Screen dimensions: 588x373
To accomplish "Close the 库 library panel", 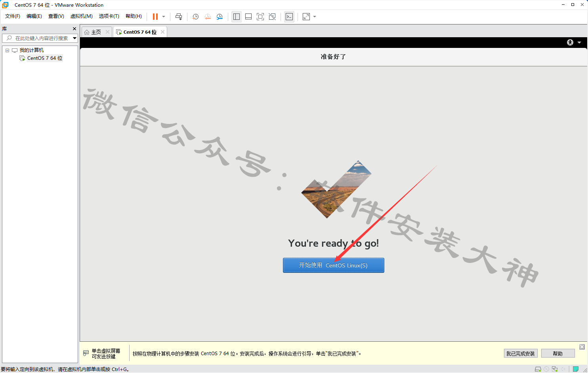I will coord(74,29).
